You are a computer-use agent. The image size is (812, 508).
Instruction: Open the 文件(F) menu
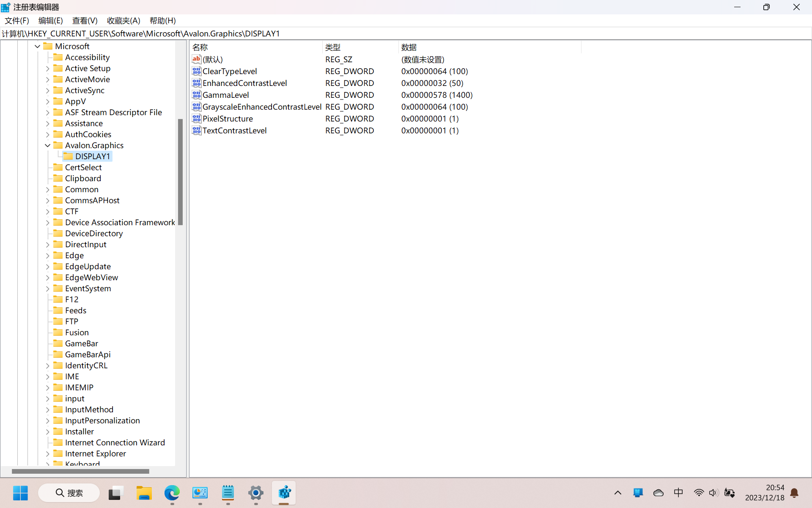pyautogui.click(x=17, y=20)
